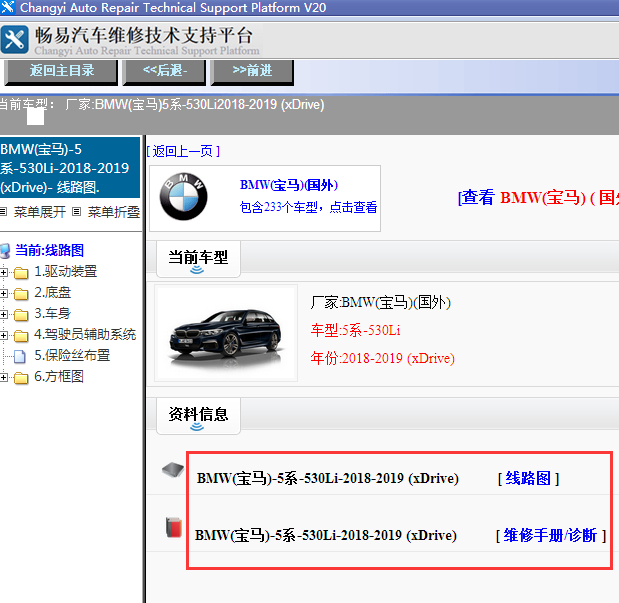This screenshot has height=603, width=619.
Task: Open the 线路图 wiring diagram link
Action: pyautogui.click(x=528, y=478)
